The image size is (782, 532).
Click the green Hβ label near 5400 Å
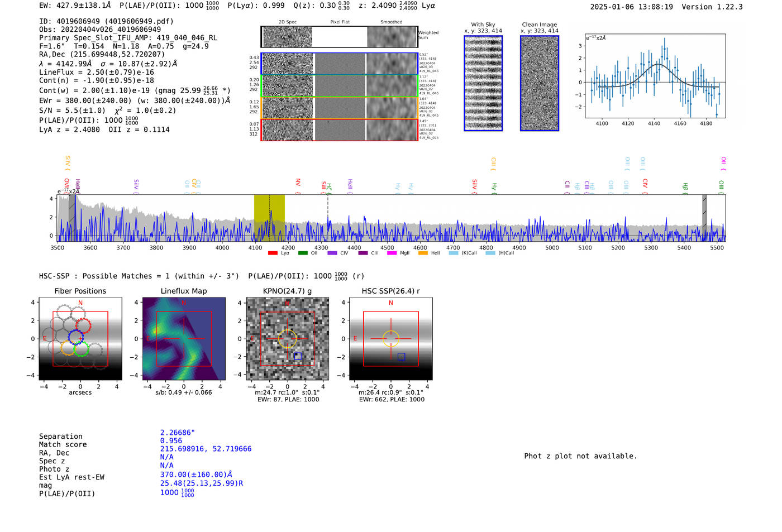point(685,186)
